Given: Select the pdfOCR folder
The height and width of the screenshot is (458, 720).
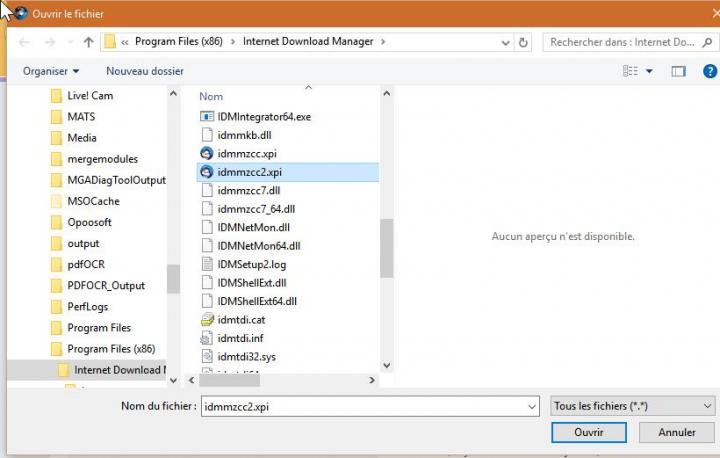Looking at the screenshot, I should (78, 265).
